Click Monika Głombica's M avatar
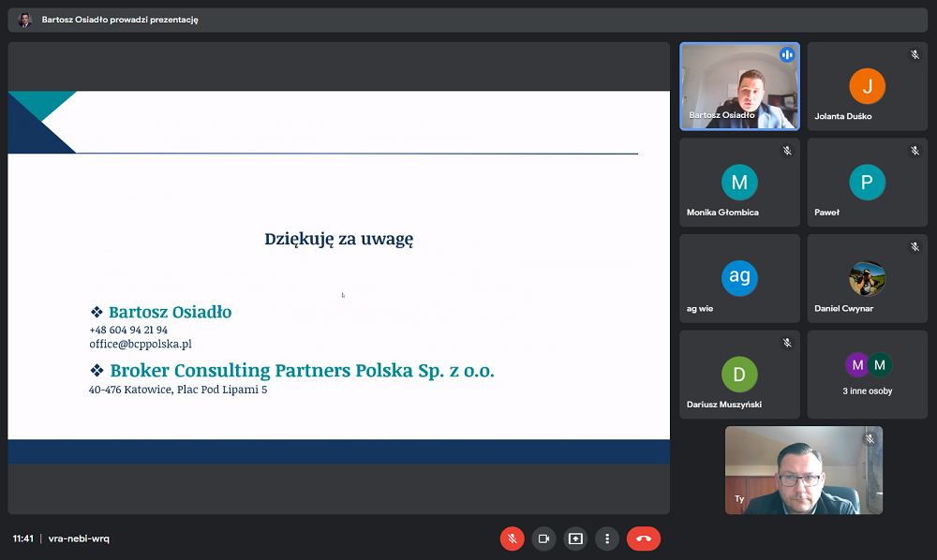 (739, 183)
